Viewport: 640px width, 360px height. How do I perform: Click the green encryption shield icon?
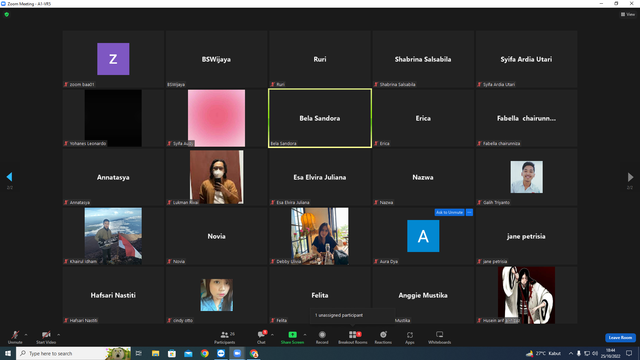(7, 14)
